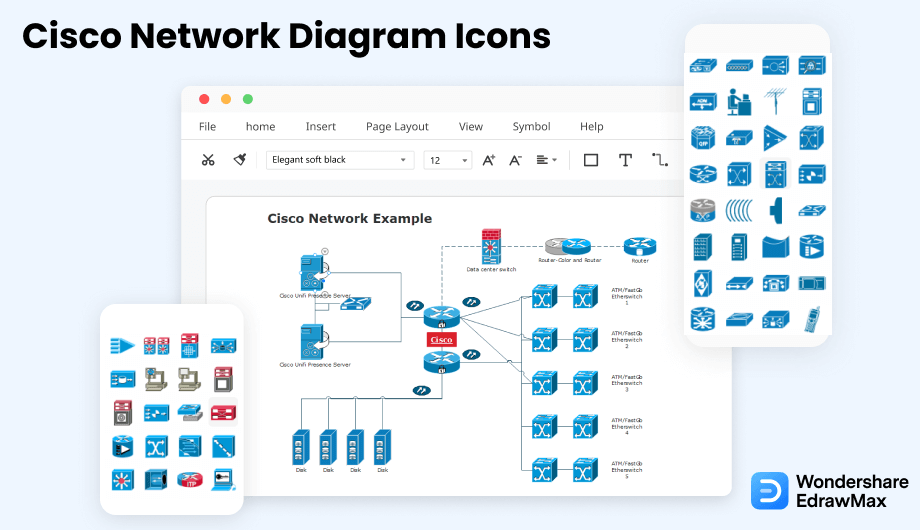Select the connector line tool
Screen dimensions: 920x530
[660, 160]
